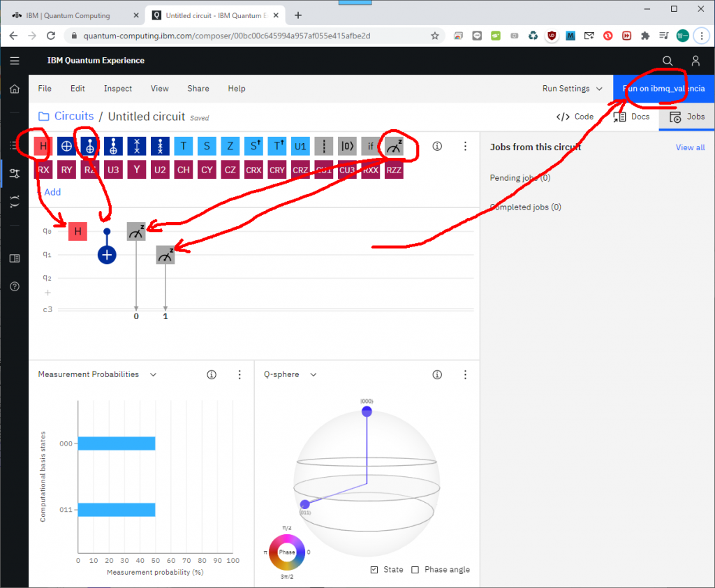Select the RZZ gate tile
The height and width of the screenshot is (588, 715).
395,169
